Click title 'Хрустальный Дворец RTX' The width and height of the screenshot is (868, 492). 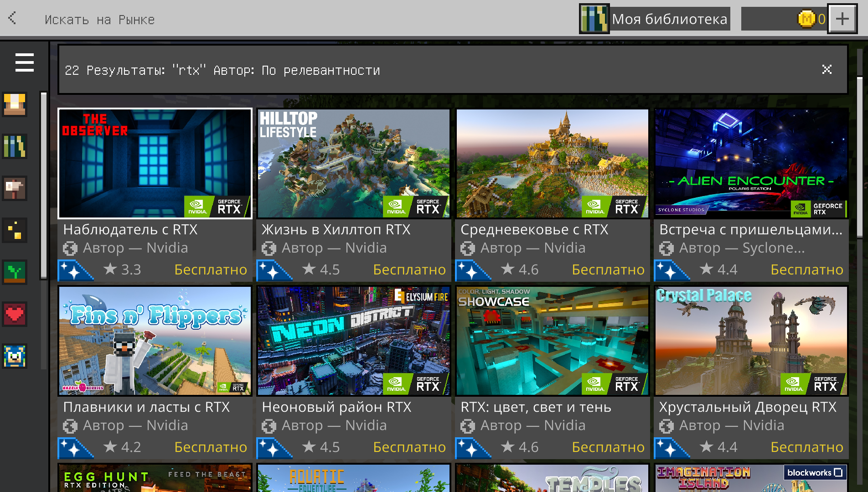point(748,407)
